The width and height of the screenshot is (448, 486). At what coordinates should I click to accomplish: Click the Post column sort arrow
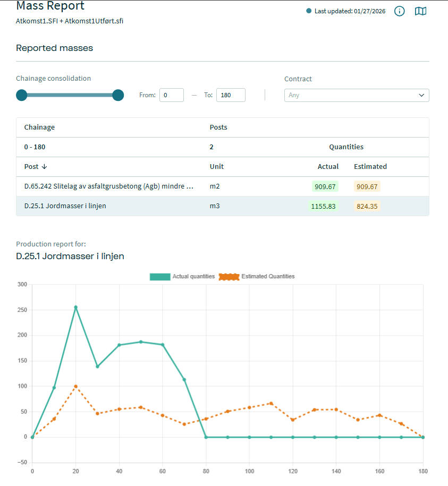tap(44, 167)
